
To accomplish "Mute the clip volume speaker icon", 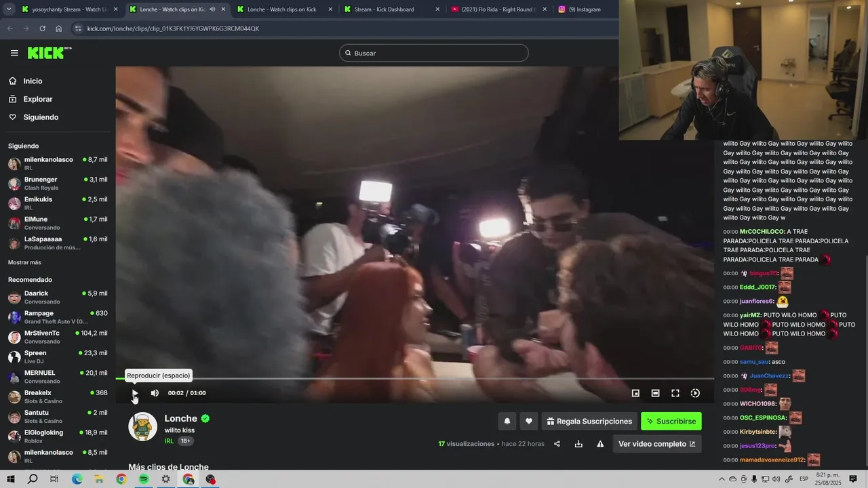I will point(155,393).
